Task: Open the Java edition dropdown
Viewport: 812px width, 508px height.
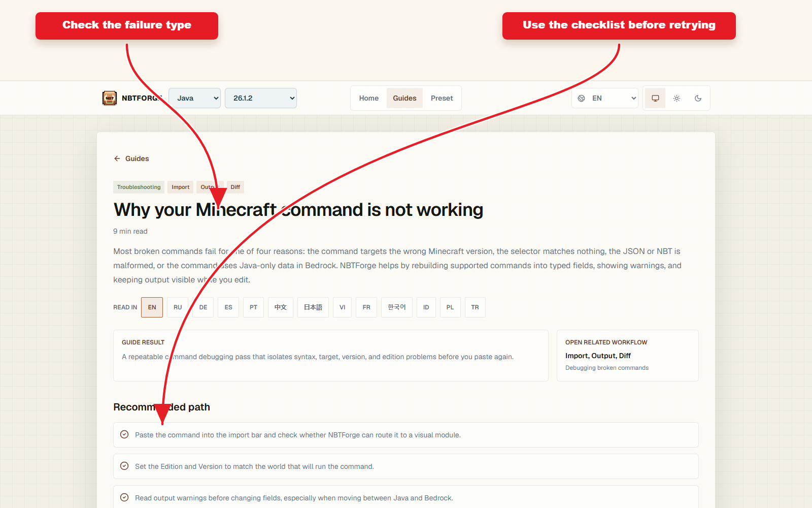Action: point(195,98)
